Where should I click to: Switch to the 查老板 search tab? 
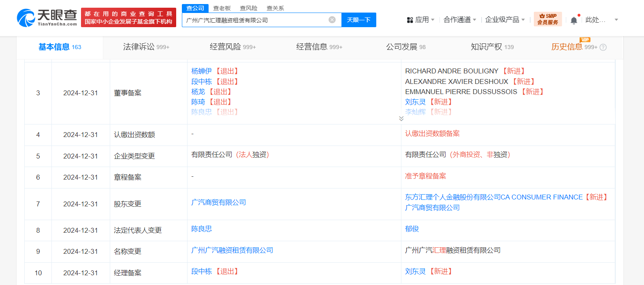(222, 8)
